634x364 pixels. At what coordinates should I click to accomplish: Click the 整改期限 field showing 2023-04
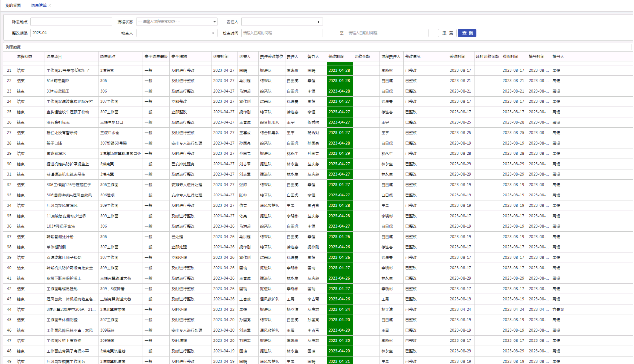tap(71, 33)
